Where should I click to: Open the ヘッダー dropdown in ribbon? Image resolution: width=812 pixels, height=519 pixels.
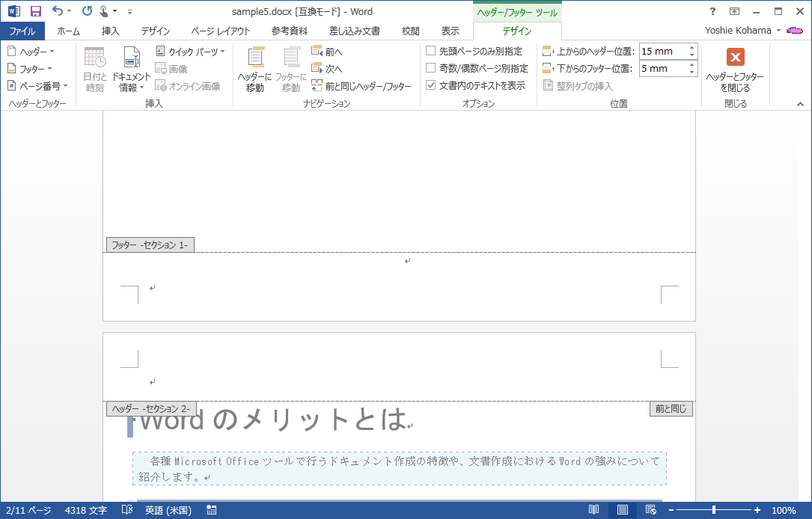31,52
